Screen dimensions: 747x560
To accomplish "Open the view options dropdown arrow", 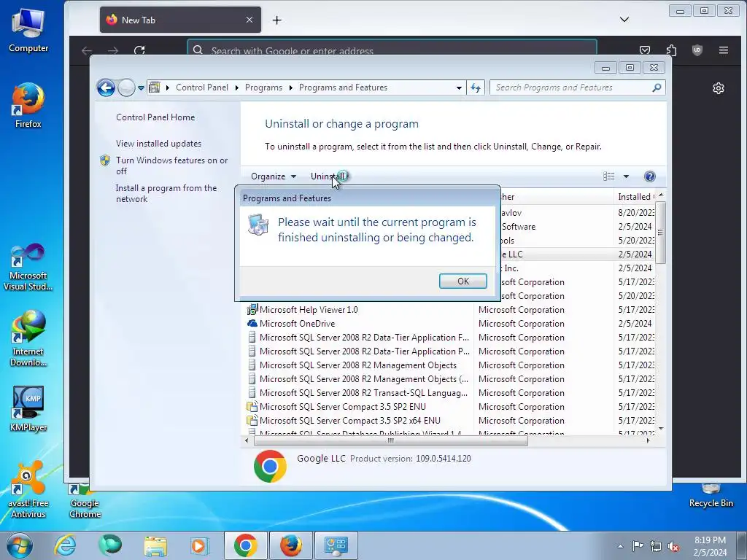I will 626,176.
